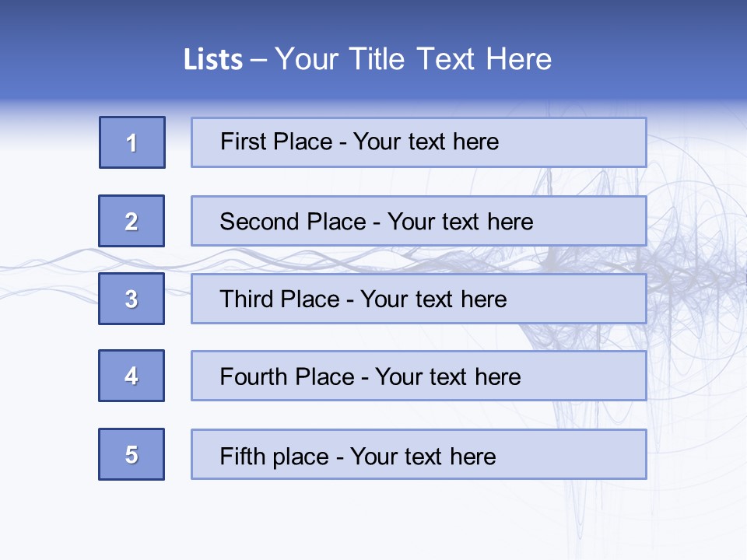Click the number 1 box

[132, 142]
